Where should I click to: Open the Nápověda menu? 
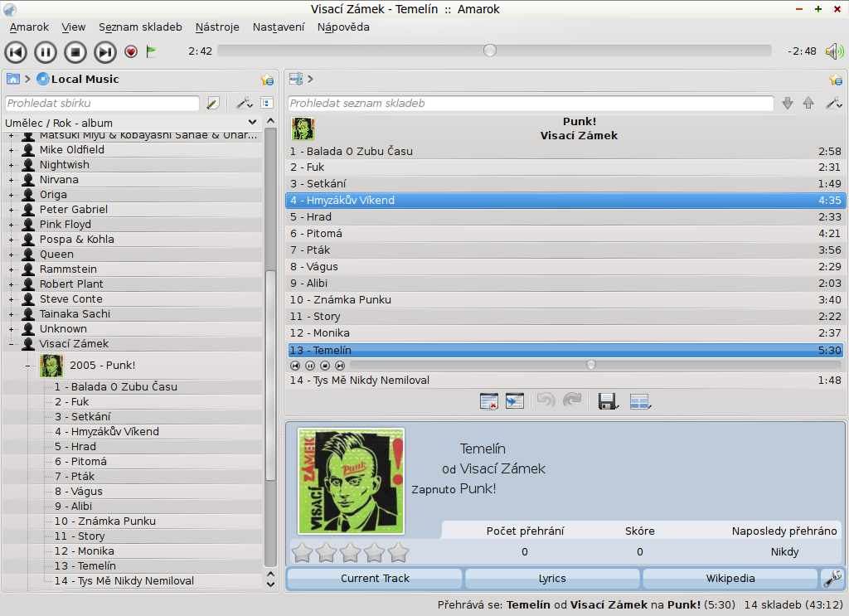[x=343, y=27]
